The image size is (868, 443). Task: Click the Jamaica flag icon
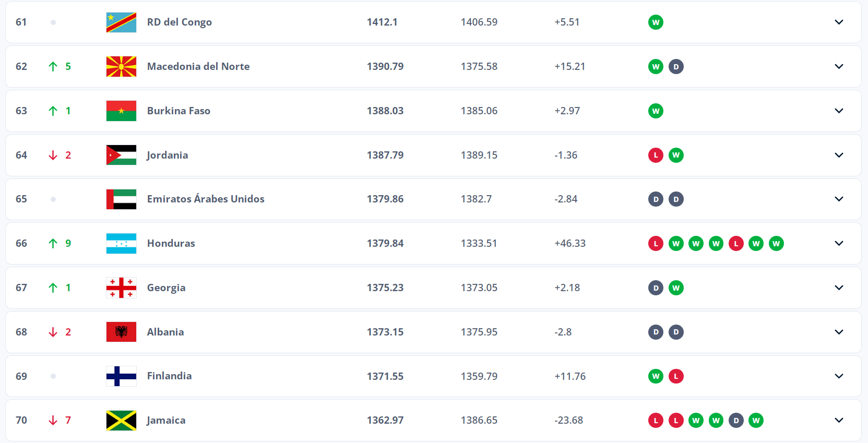tap(121, 421)
